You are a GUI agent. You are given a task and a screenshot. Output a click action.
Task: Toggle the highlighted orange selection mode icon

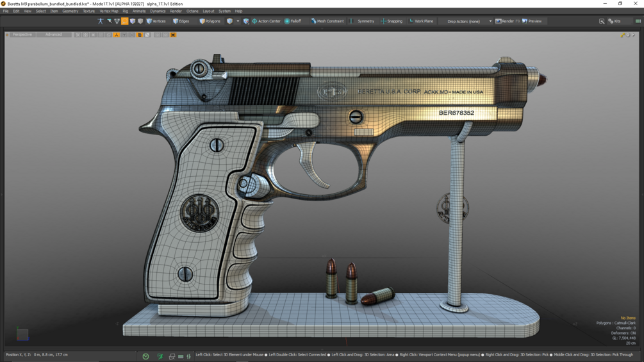point(125,21)
